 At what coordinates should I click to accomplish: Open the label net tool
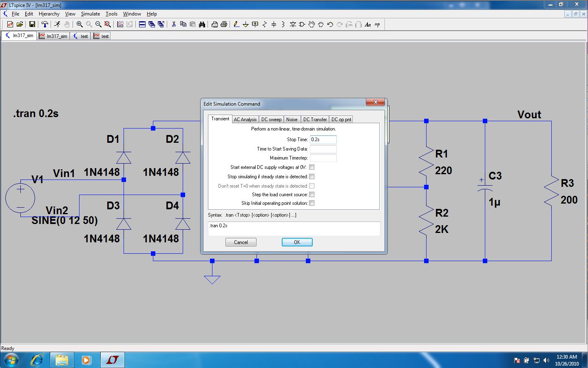pyautogui.click(x=254, y=24)
